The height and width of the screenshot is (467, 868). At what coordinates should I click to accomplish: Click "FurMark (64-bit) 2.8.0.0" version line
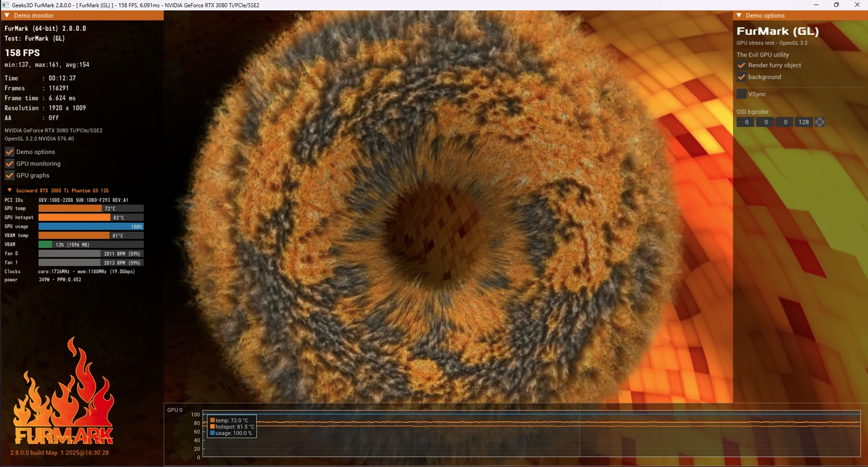pyautogui.click(x=45, y=29)
